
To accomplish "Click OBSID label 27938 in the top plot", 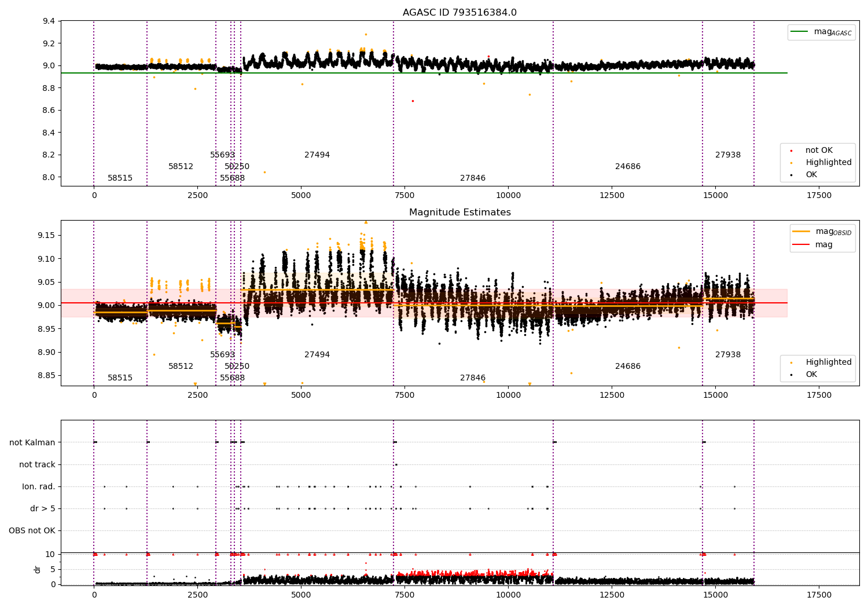I will coord(727,155).
